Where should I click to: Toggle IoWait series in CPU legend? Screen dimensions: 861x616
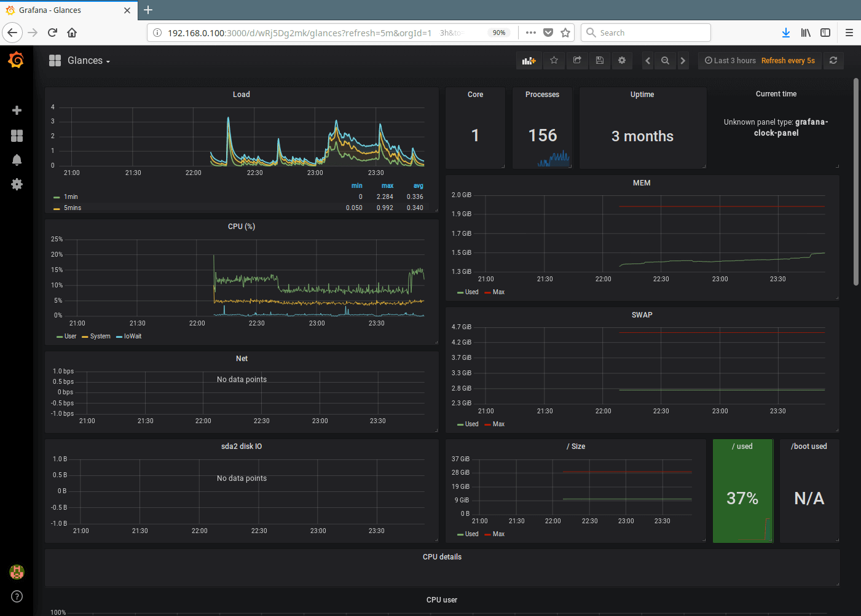tap(132, 337)
